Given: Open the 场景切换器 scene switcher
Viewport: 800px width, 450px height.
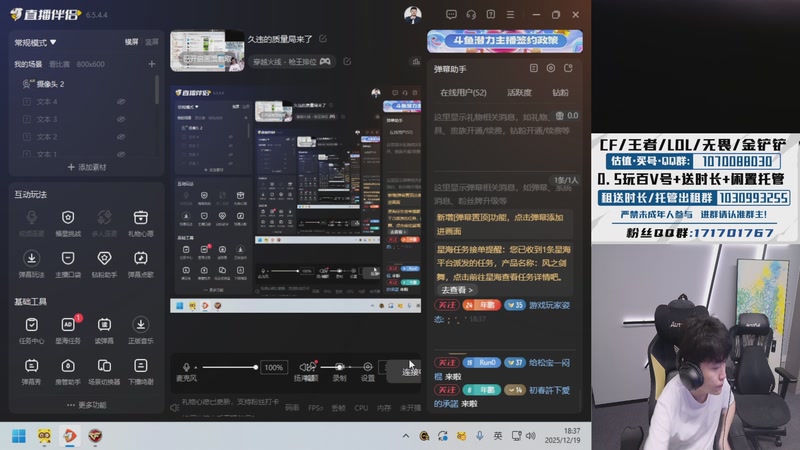Looking at the screenshot, I should 104,371.
